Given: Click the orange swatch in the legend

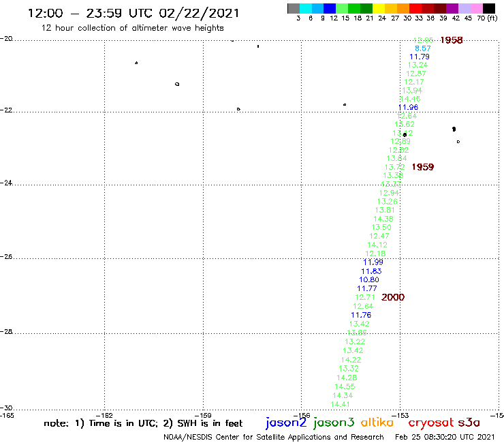Looking at the screenshot, I should tap(403, 8).
